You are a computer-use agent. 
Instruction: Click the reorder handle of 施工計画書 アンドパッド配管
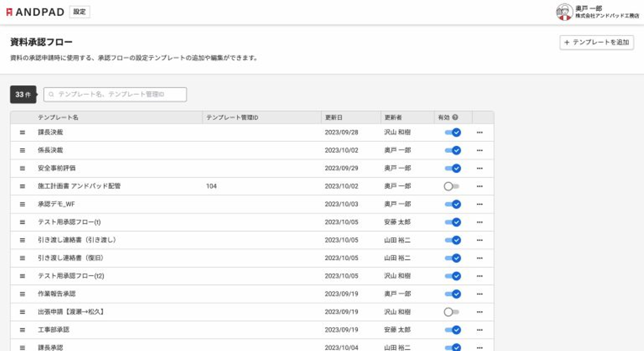[22, 186]
